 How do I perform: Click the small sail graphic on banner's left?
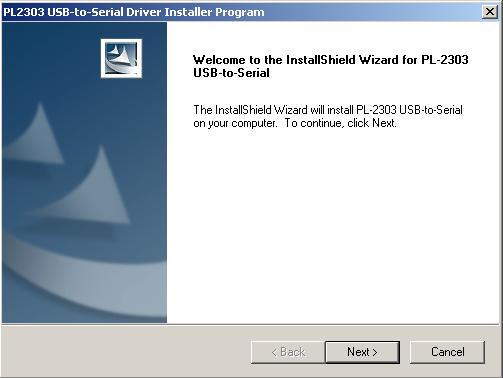(35, 135)
